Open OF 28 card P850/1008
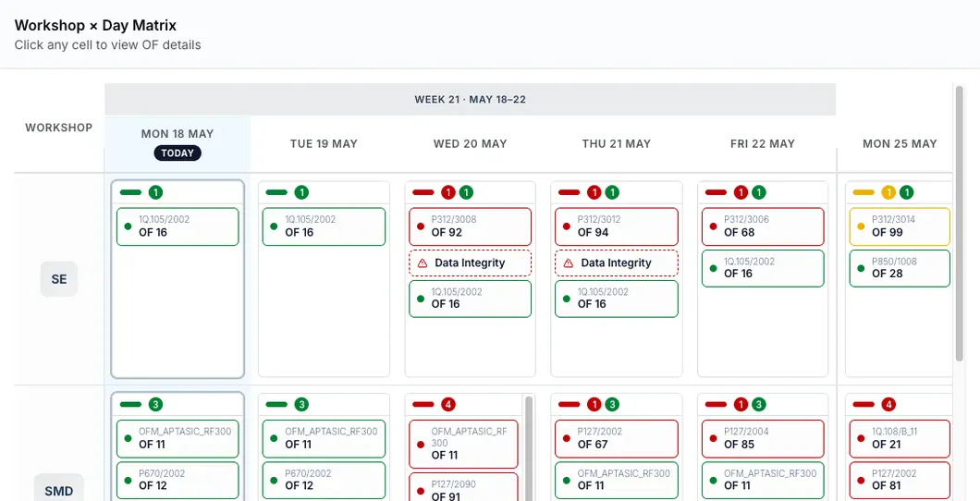The image size is (980, 501). point(900,268)
